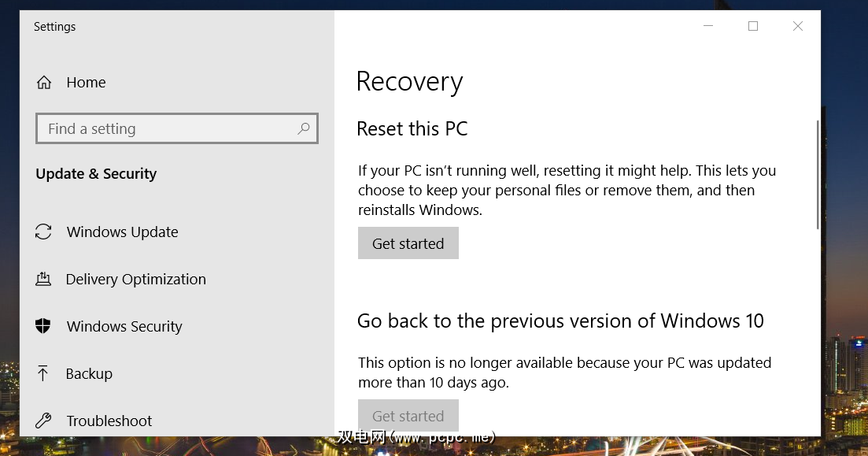Click the Delivery Optimization icon
This screenshot has width=868, height=456.
coord(43,280)
